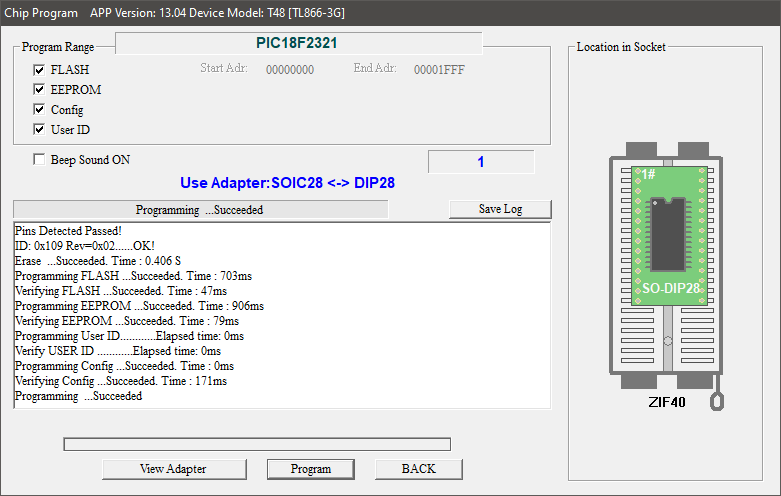The height and width of the screenshot is (496, 781).
Task: Open View Adapter
Action: (173, 469)
